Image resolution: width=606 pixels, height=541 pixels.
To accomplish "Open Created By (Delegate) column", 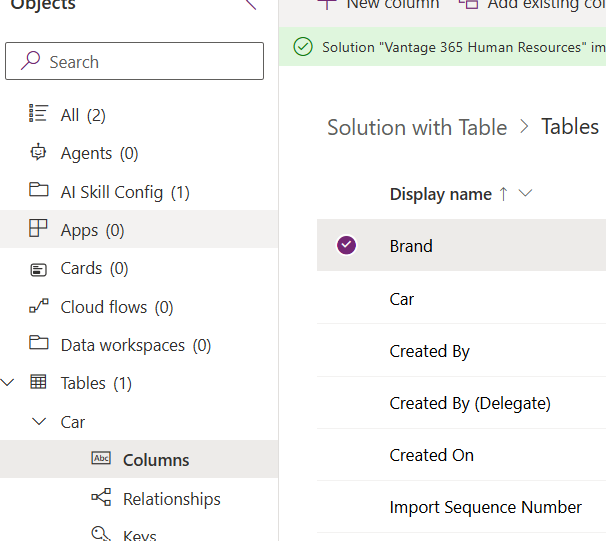I will 470,403.
